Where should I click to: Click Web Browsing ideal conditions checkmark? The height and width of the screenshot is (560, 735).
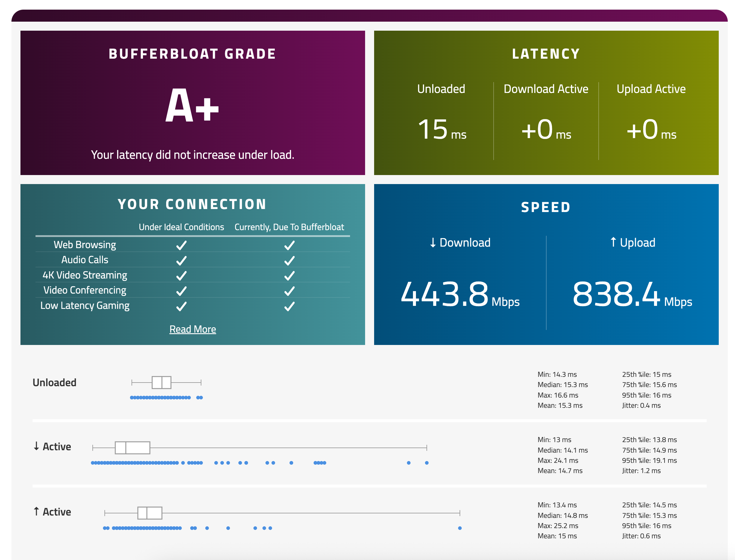click(181, 245)
